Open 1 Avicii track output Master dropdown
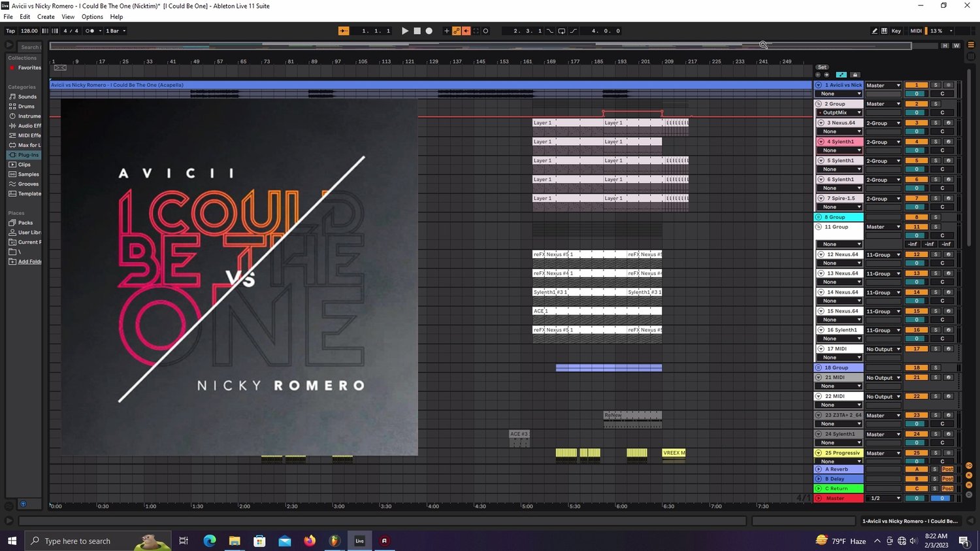Screen dimensions: 980x551 [883, 86]
